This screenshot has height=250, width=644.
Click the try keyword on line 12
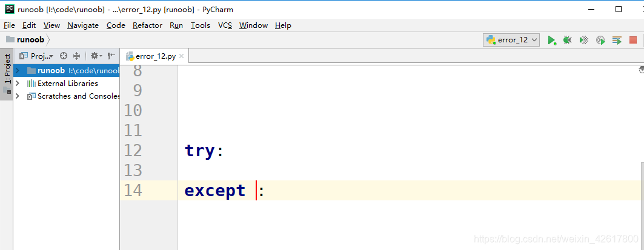199,151
